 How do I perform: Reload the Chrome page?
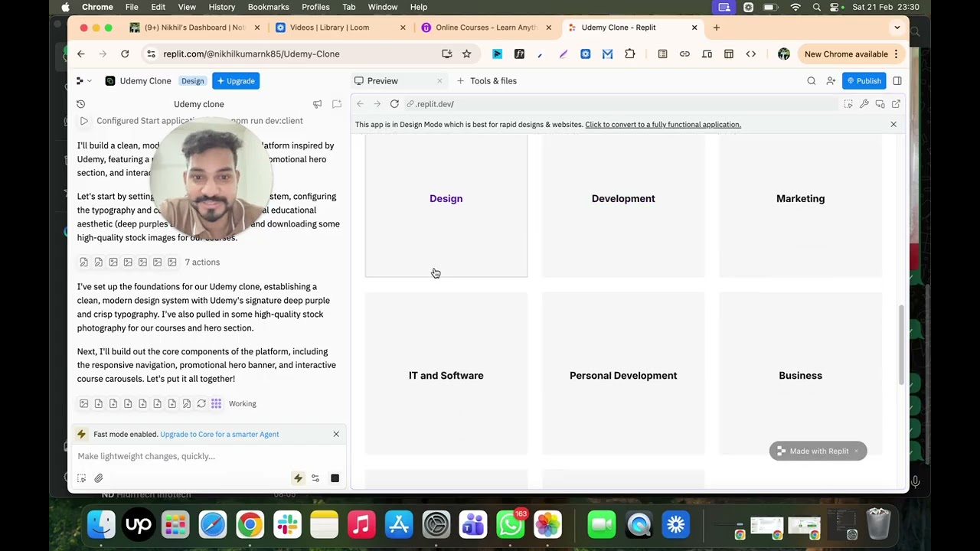pyautogui.click(x=125, y=54)
